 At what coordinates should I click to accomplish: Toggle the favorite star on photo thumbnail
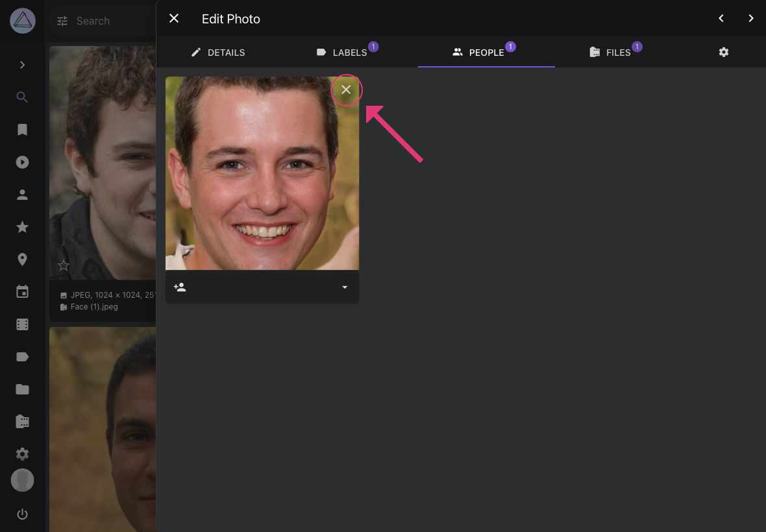coord(64,265)
